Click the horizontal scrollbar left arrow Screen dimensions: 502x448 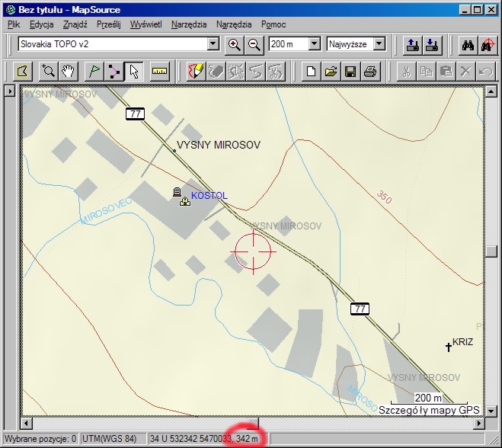26,424
